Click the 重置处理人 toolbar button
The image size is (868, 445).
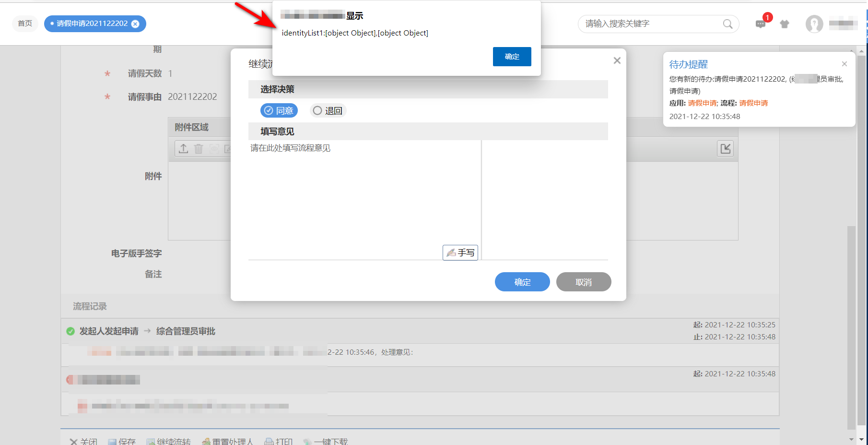pyautogui.click(x=227, y=442)
